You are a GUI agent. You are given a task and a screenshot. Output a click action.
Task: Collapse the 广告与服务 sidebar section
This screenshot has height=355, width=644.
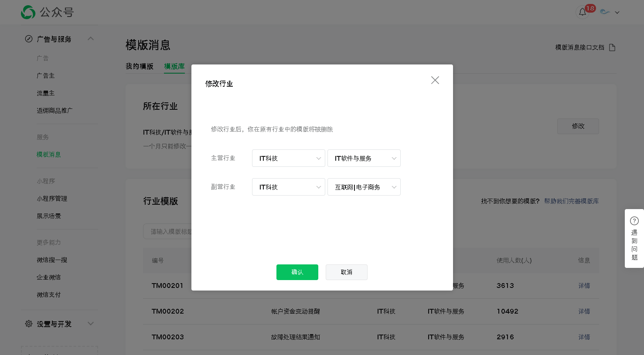[x=91, y=39]
